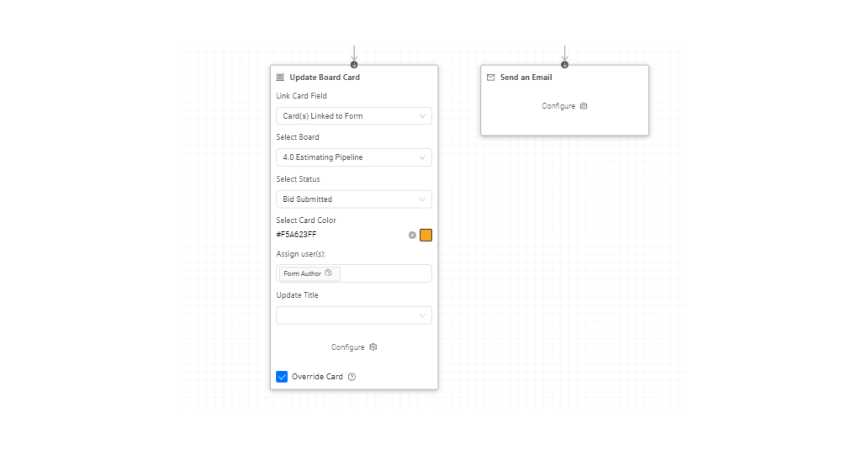The width and height of the screenshot is (868, 454).
Task: Click the connector node above Update Board Card
Action: point(354,65)
